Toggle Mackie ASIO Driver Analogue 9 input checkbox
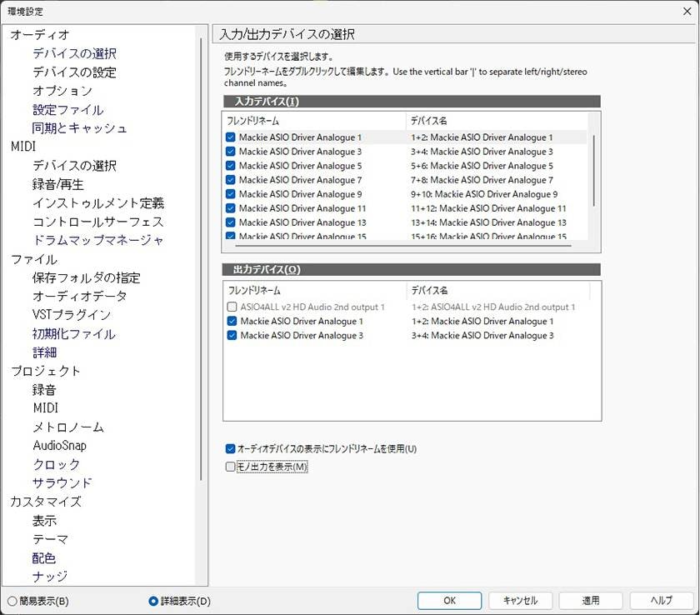 pos(231,194)
